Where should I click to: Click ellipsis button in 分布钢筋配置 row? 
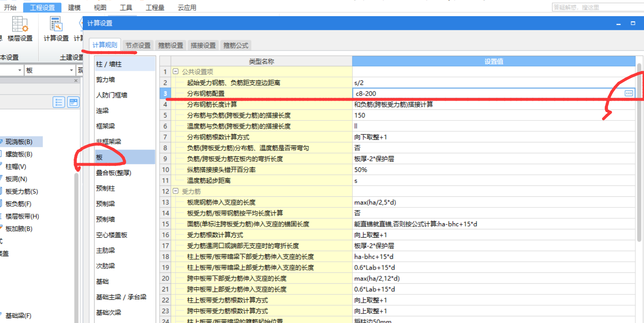click(629, 94)
